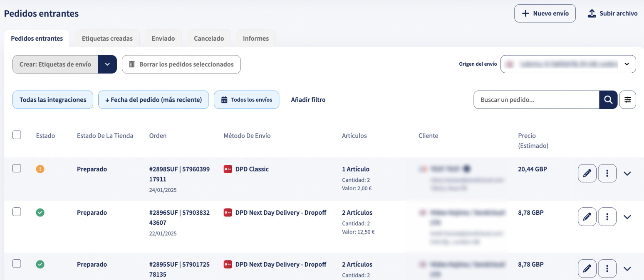Click the Método De Envío column header

click(x=247, y=135)
